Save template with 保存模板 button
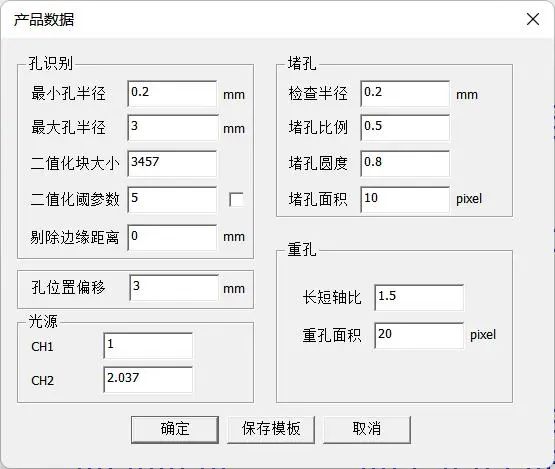 coord(271,429)
